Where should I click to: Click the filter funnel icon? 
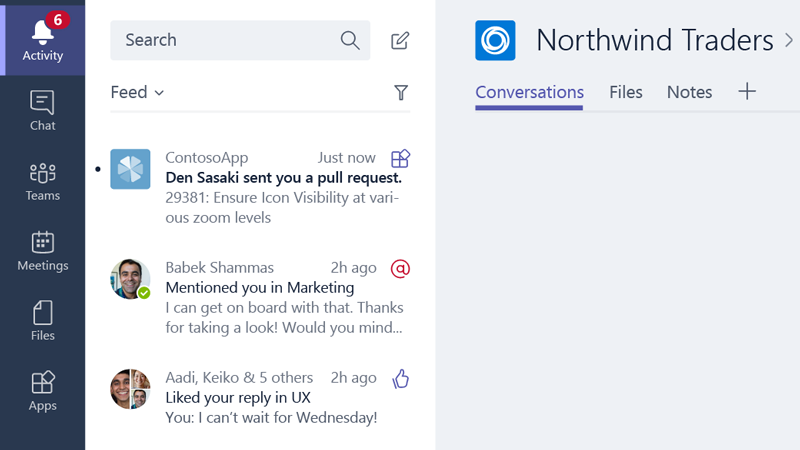(x=401, y=93)
